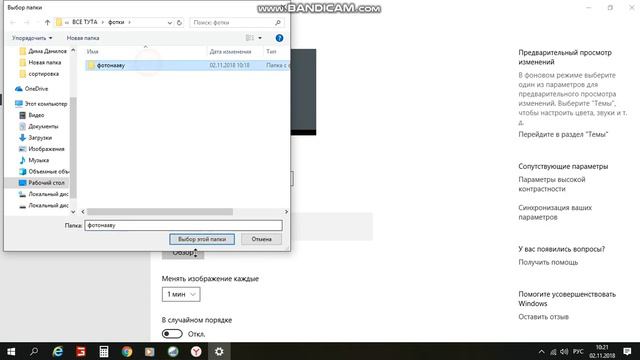640x360 pixels.
Task: Open Изображения in navigation pane
Action: 42,149
